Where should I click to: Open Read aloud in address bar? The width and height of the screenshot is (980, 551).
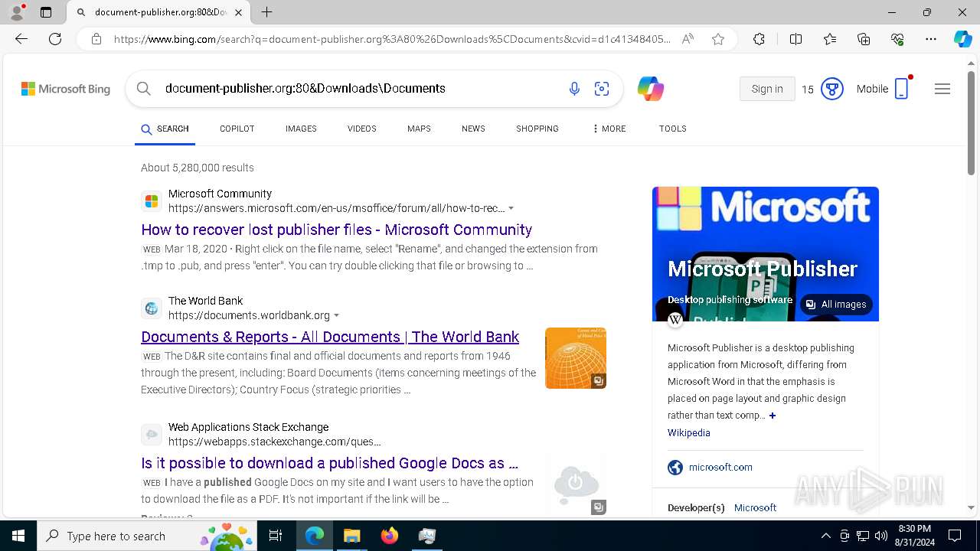[688, 39]
